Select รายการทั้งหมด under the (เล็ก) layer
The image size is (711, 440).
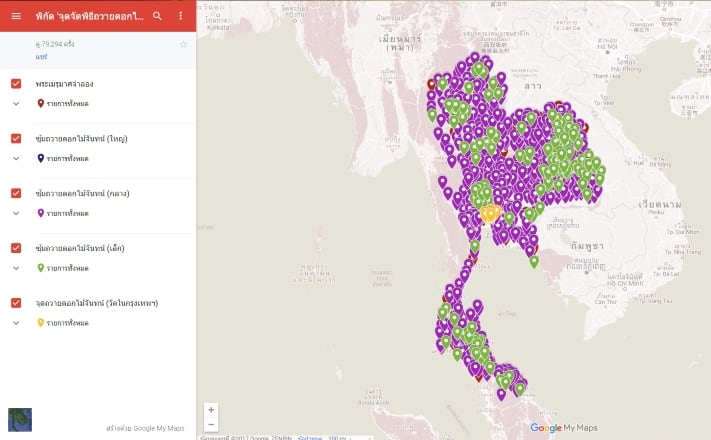[x=68, y=268]
